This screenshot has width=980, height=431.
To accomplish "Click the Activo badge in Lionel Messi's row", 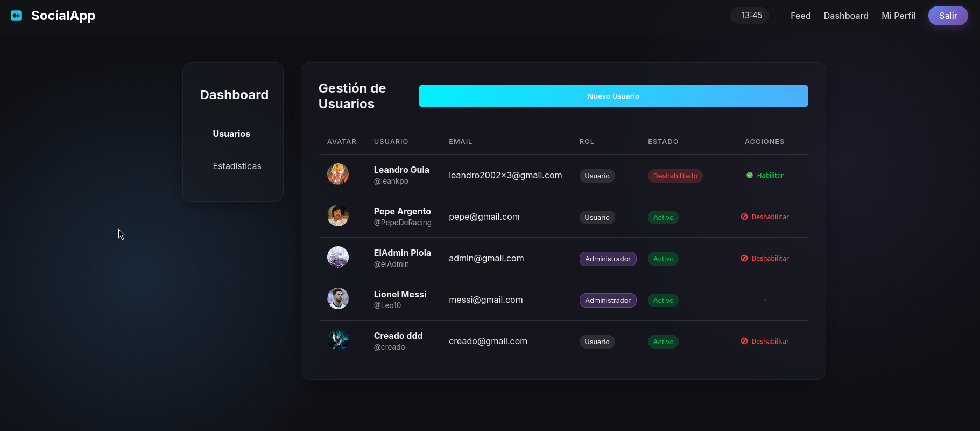I will click(663, 300).
